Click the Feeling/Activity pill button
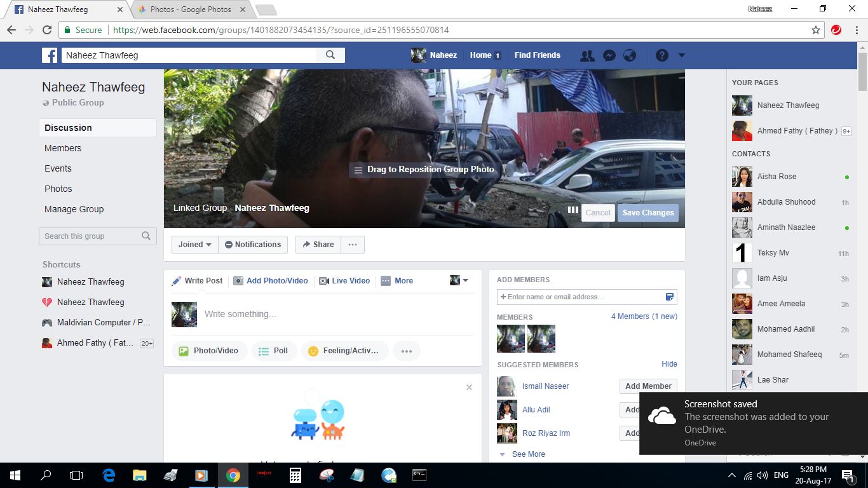This screenshot has width=868, height=488. tap(344, 351)
